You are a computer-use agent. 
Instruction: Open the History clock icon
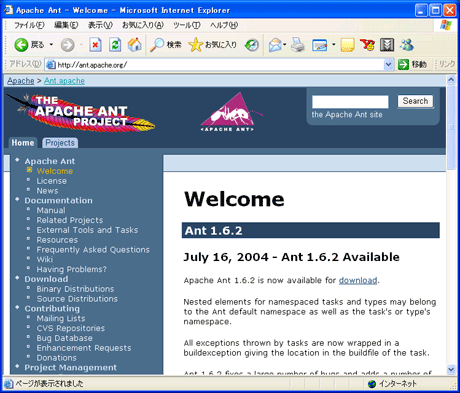252,45
